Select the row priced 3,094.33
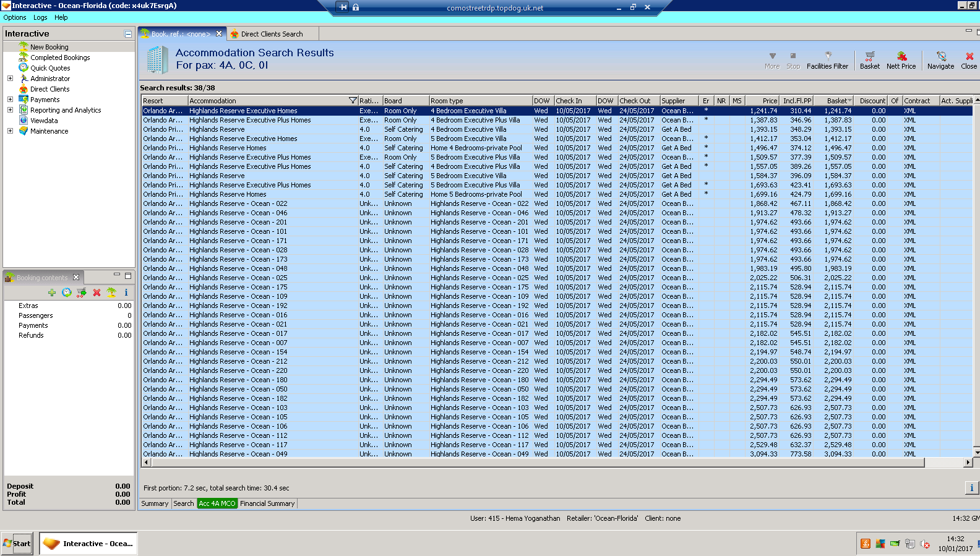The height and width of the screenshot is (556, 980). tap(557, 454)
